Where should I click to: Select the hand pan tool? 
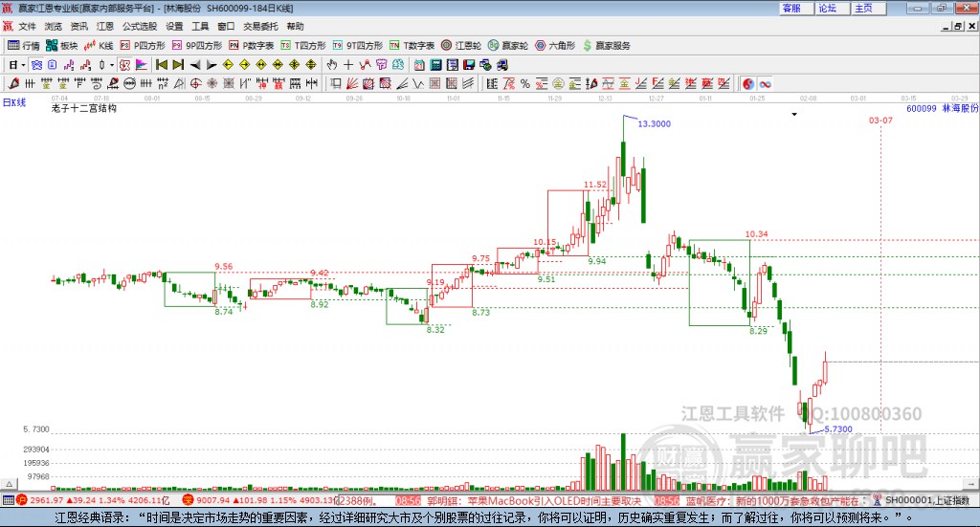tap(332, 65)
